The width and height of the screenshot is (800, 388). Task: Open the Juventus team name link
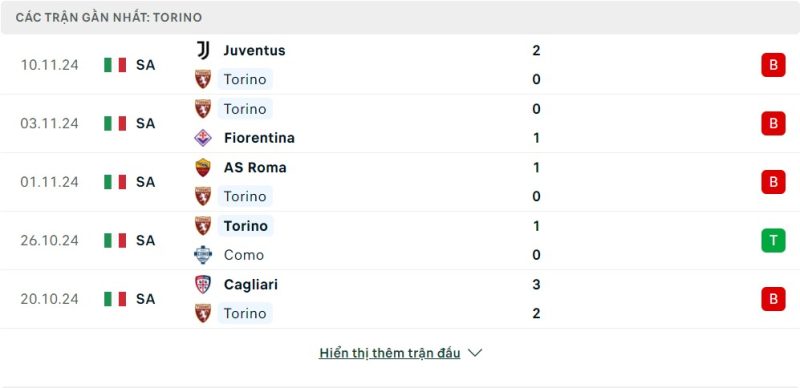click(255, 51)
